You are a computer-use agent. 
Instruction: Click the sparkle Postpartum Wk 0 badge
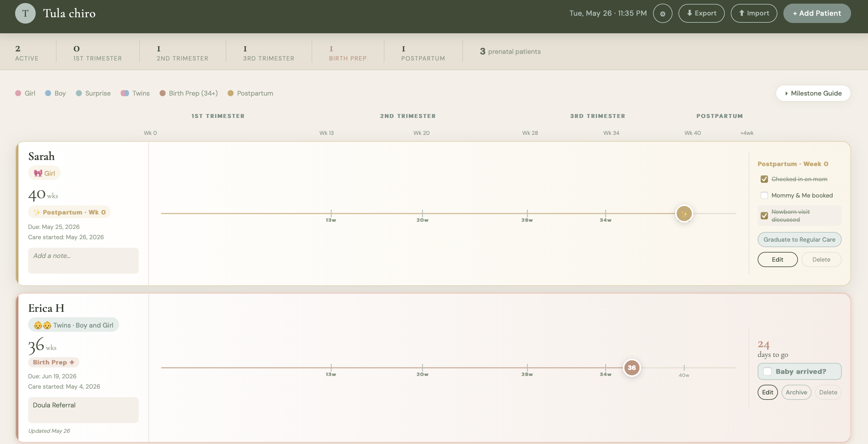point(70,212)
